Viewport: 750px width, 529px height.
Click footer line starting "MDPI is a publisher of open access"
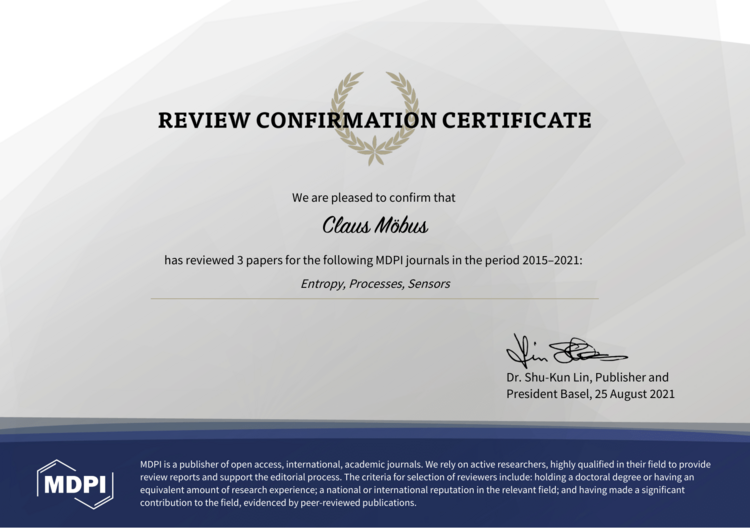tap(425, 464)
